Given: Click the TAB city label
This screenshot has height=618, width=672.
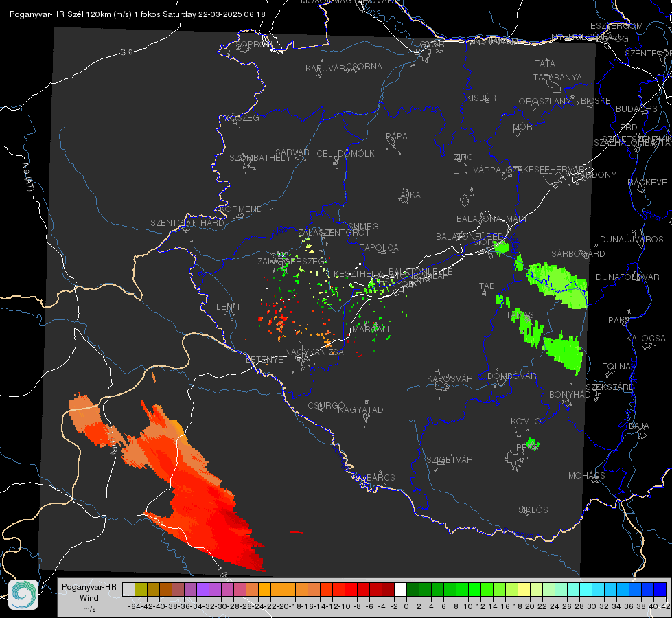Looking at the screenshot, I should point(487,286).
